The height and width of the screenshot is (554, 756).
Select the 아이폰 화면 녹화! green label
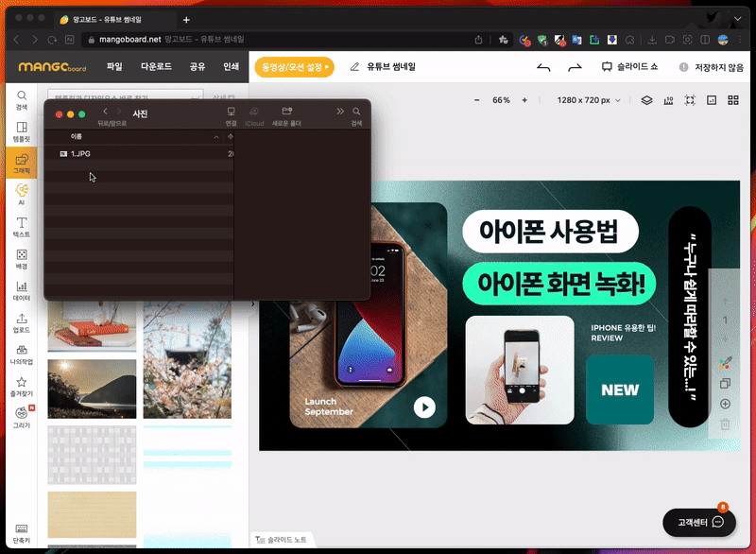click(x=559, y=284)
